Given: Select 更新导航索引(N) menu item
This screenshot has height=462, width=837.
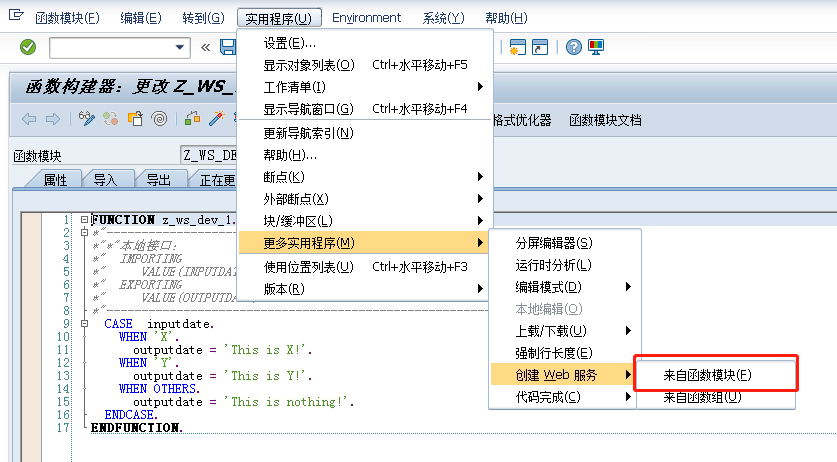Looking at the screenshot, I should 365,133.
